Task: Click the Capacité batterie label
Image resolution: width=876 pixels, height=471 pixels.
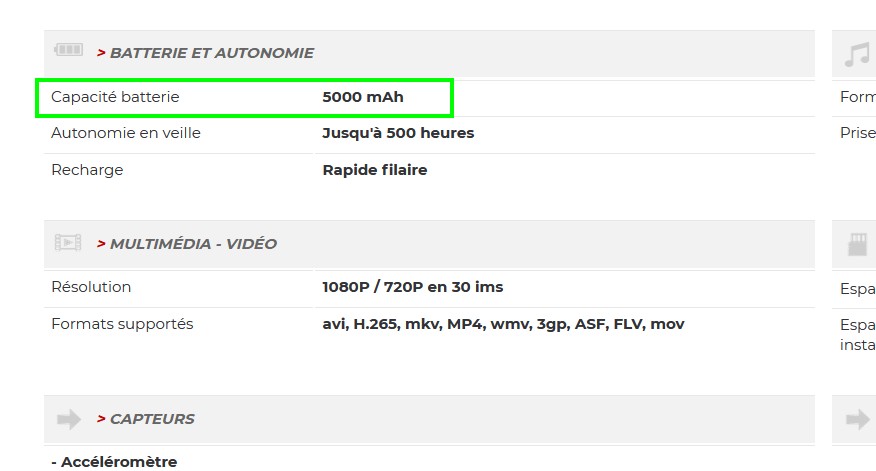Action: [x=115, y=97]
